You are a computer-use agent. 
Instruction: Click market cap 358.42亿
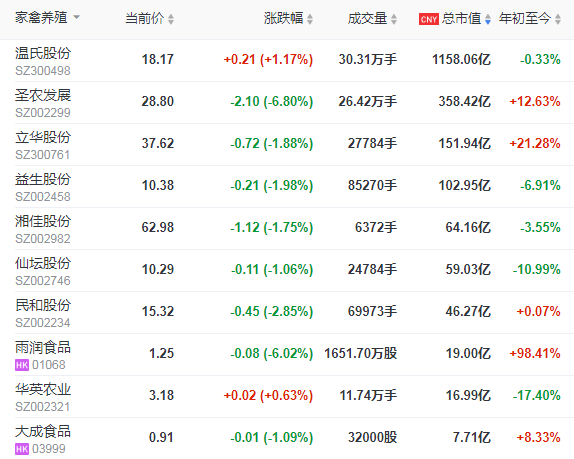tap(465, 101)
